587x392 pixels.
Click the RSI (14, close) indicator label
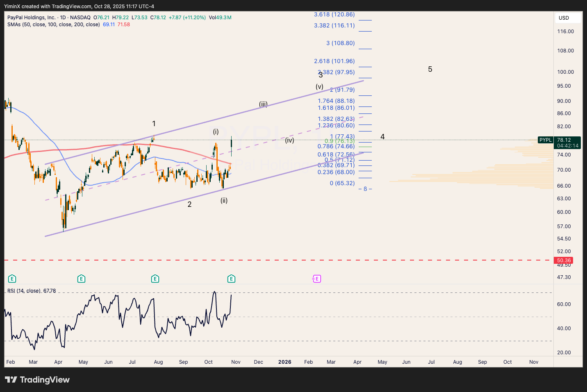tap(24, 291)
